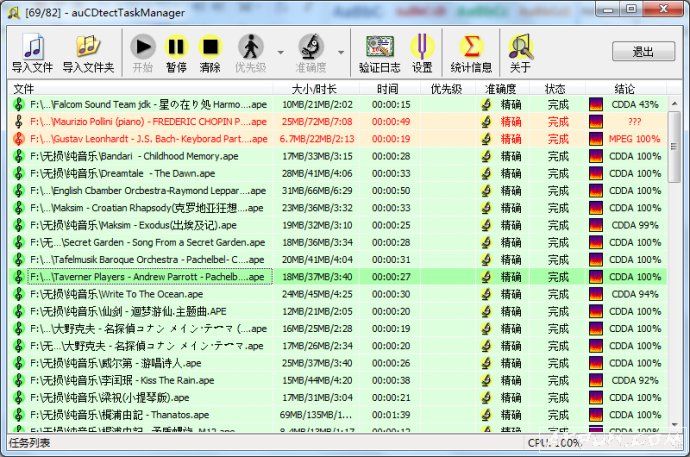Click the 导入文件夹 import folder icon
The height and width of the screenshot is (457, 690).
click(x=88, y=46)
